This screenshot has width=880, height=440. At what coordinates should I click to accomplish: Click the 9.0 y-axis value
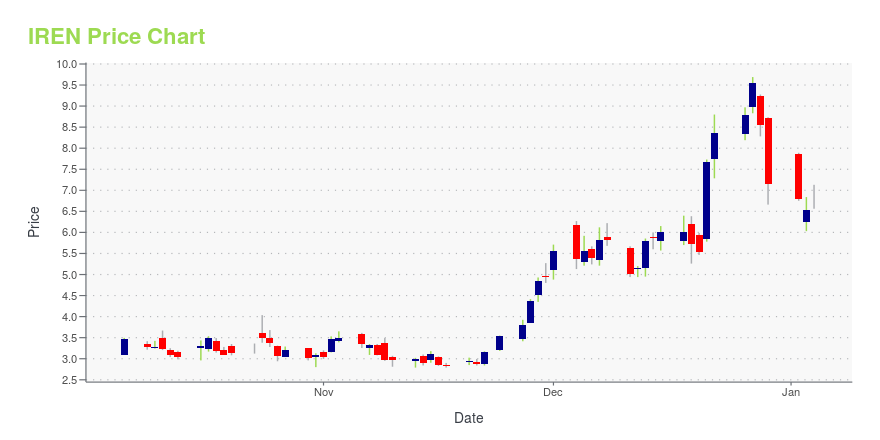(70, 106)
